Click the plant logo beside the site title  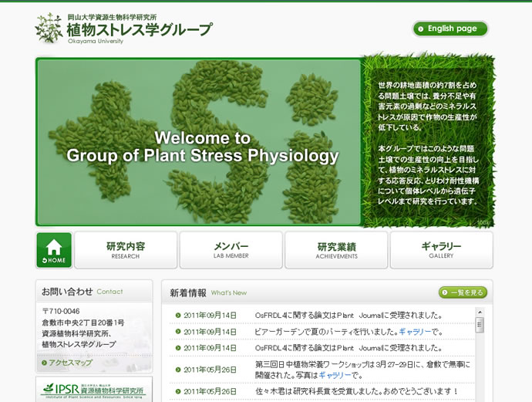click(x=49, y=28)
